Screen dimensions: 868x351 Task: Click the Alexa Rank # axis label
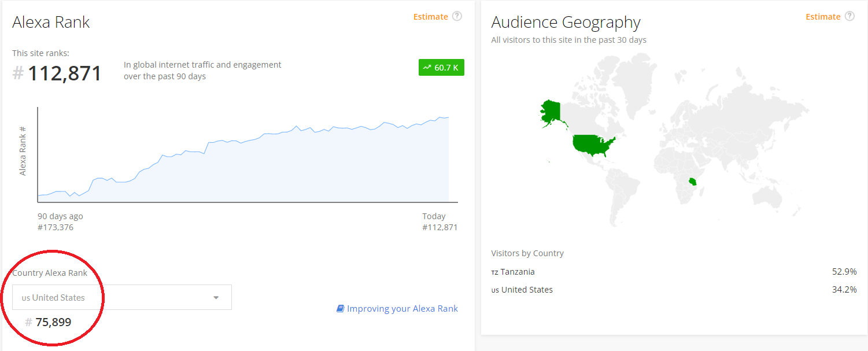coord(23,151)
